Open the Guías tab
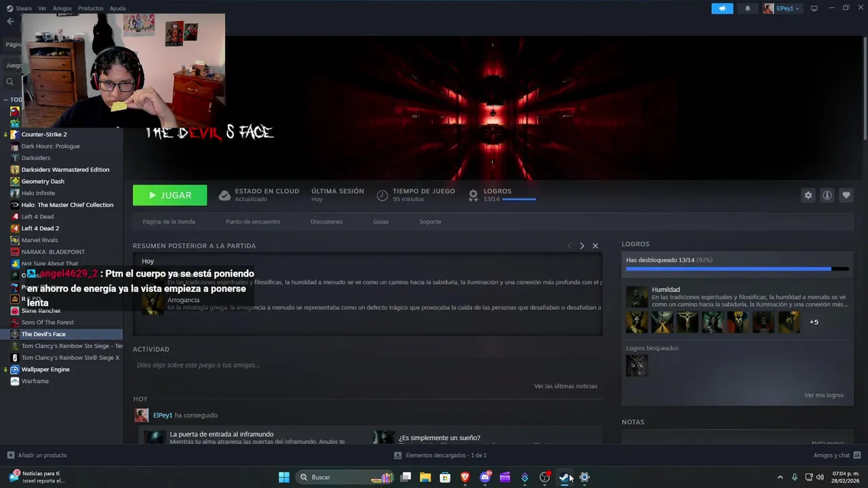This screenshot has height=488, width=868. tap(380, 222)
